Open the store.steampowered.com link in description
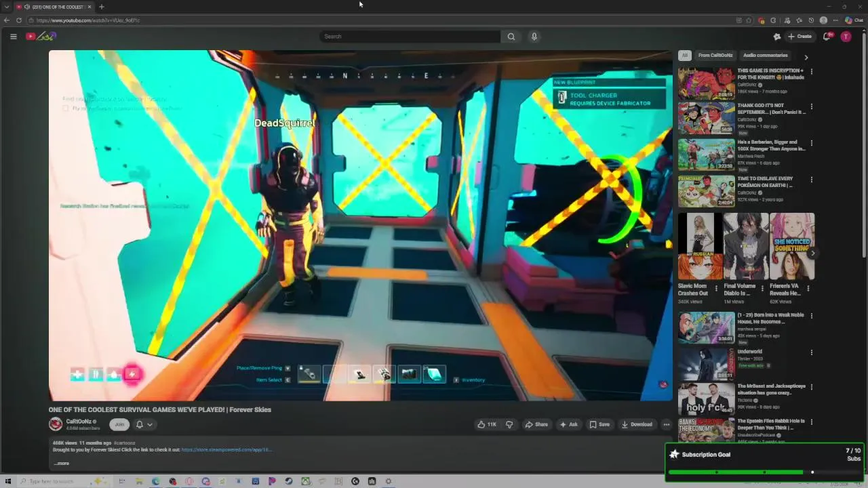 [226, 449]
